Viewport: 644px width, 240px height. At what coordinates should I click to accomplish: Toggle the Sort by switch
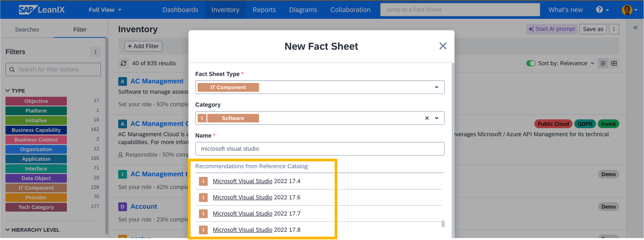[x=531, y=63]
